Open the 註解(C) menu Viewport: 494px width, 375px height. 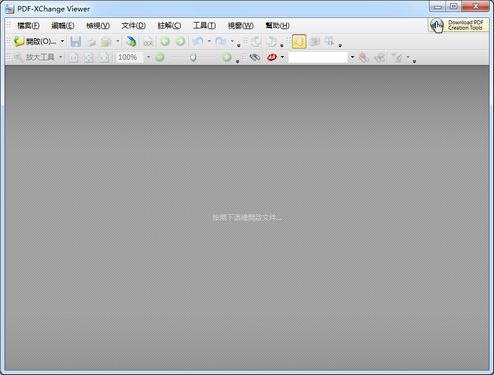click(169, 25)
